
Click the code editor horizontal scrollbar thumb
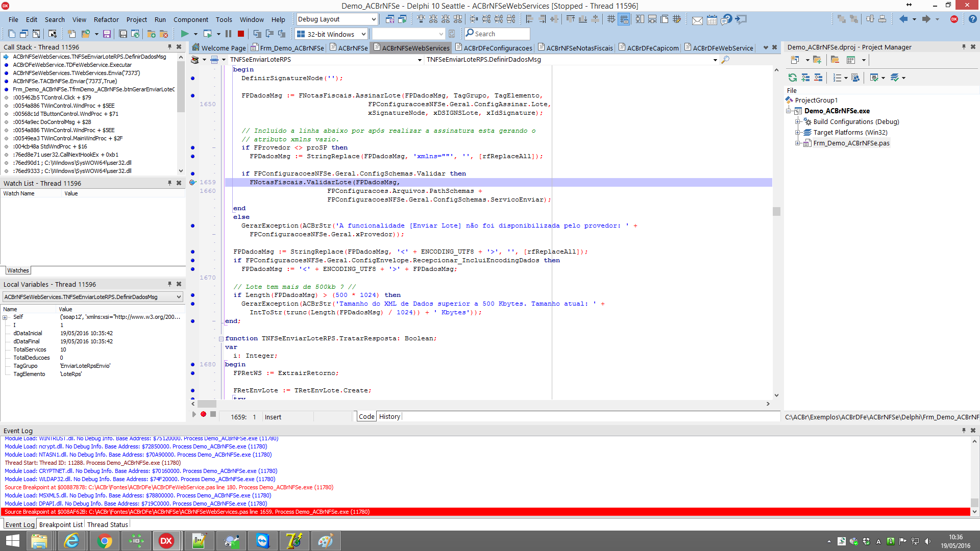click(x=207, y=404)
